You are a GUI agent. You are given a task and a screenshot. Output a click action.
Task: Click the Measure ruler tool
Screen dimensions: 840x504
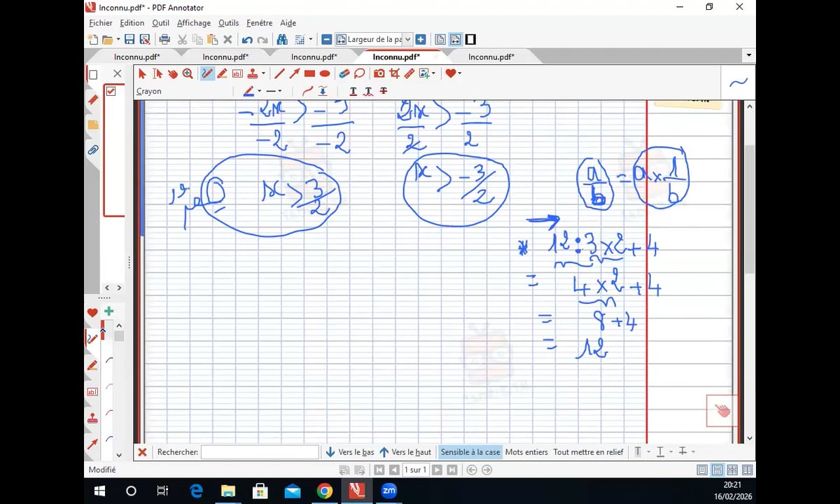(409, 73)
